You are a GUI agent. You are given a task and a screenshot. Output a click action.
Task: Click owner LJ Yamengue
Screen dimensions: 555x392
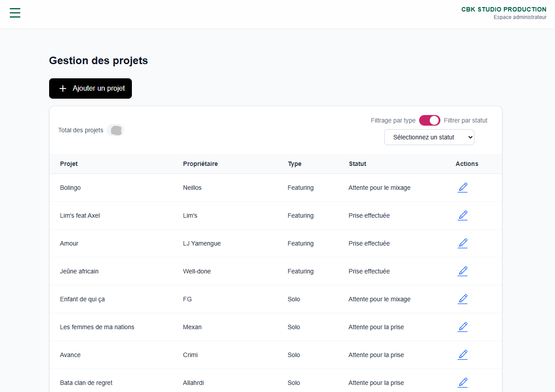202,243
